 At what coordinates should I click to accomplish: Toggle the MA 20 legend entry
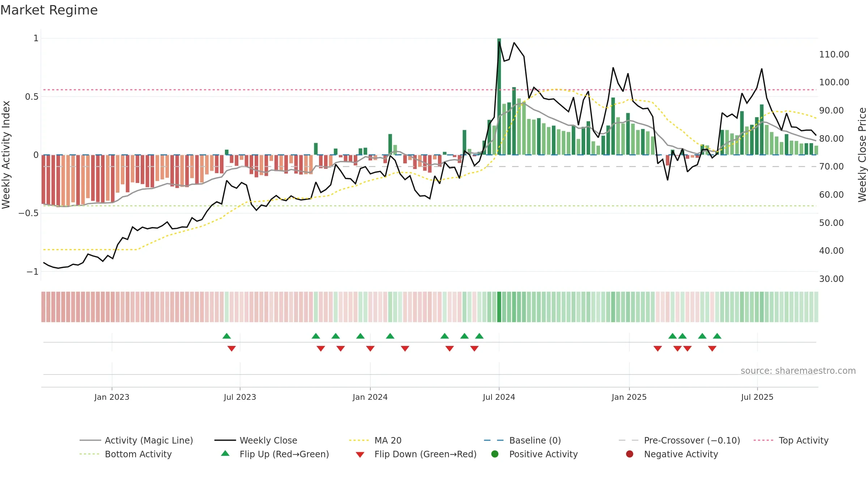375,440
